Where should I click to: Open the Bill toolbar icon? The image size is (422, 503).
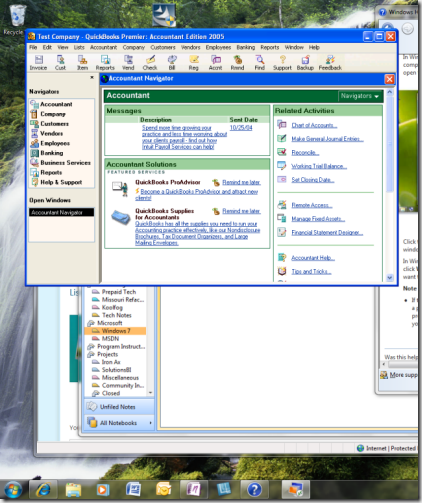(x=172, y=63)
